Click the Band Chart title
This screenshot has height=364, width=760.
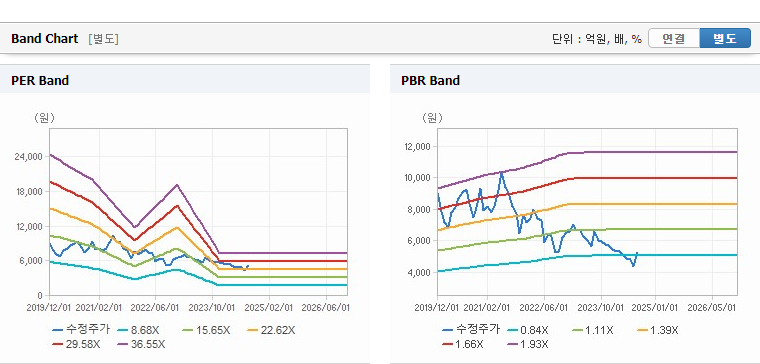point(45,39)
